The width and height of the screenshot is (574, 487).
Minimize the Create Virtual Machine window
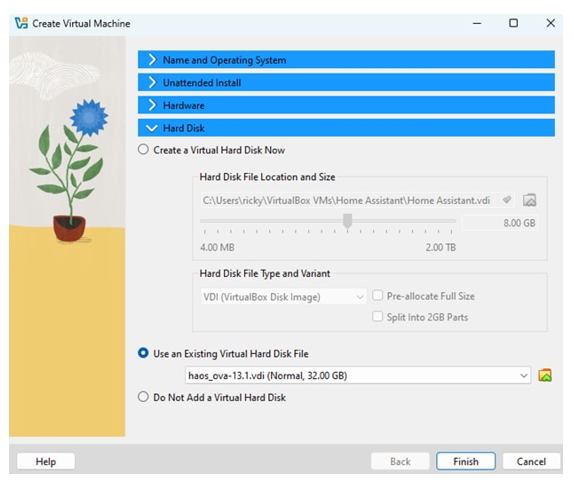[x=477, y=23]
